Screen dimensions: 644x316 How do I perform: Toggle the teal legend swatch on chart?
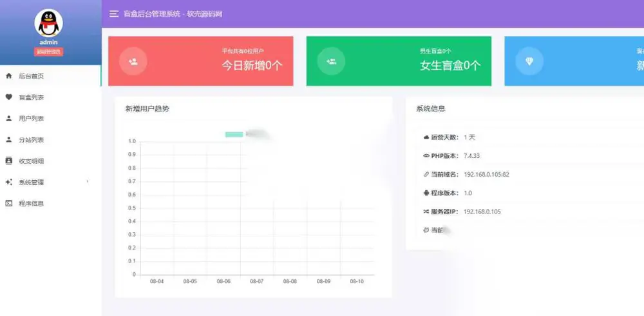click(x=234, y=135)
